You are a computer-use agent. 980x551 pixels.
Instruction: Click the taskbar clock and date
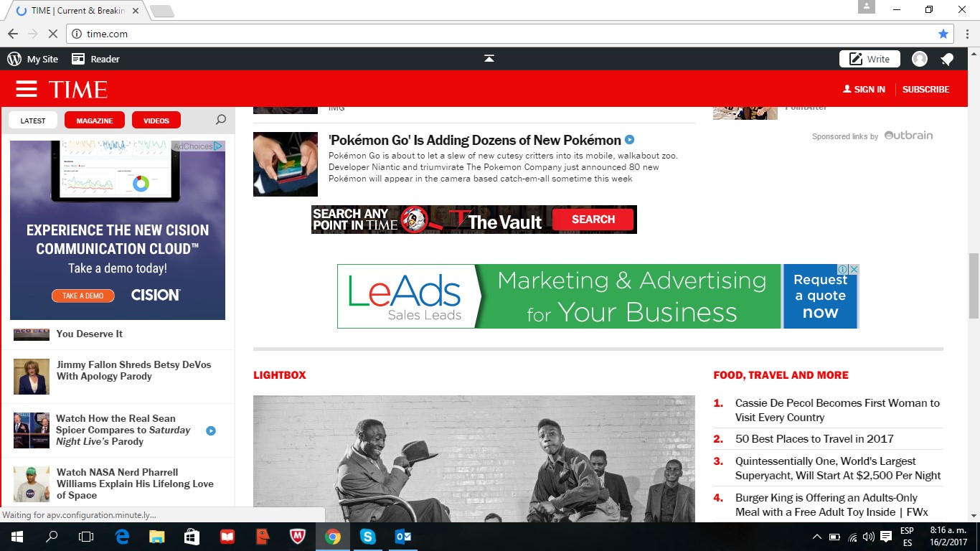point(948,536)
